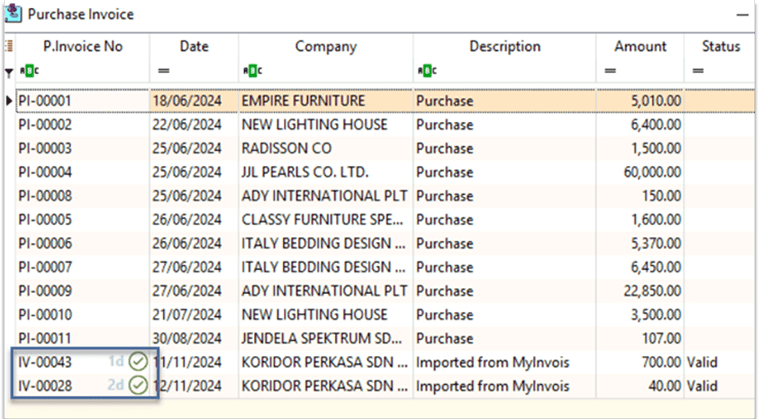Open Company filter condition ABC icon
The width and height of the screenshot is (759, 419).
(252, 71)
